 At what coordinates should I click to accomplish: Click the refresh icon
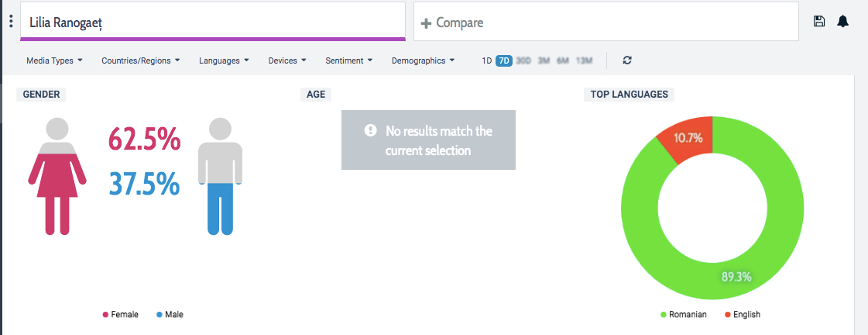coord(627,60)
